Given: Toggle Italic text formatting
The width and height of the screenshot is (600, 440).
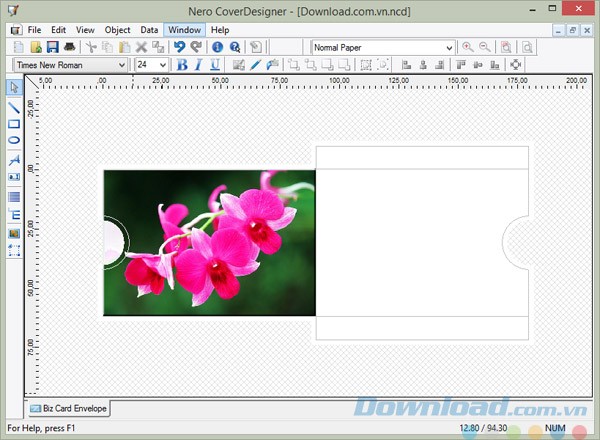Looking at the screenshot, I should 199,65.
